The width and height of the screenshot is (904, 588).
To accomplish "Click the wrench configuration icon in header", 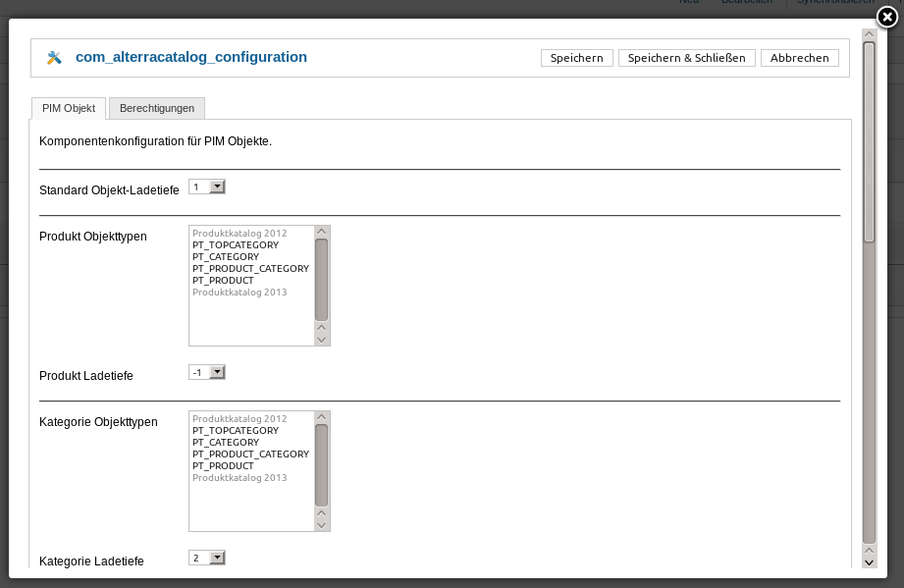I will coord(54,58).
